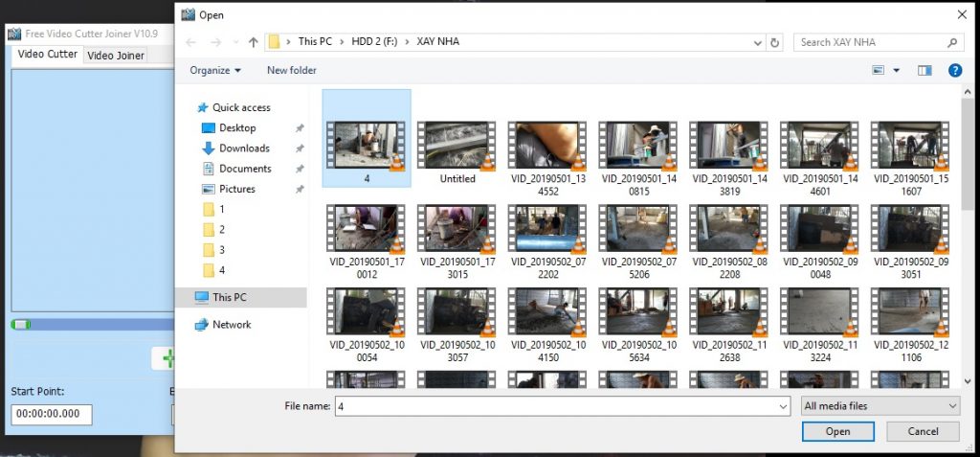Click the video seek slider handle
The image size is (980, 457).
pos(21,324)
